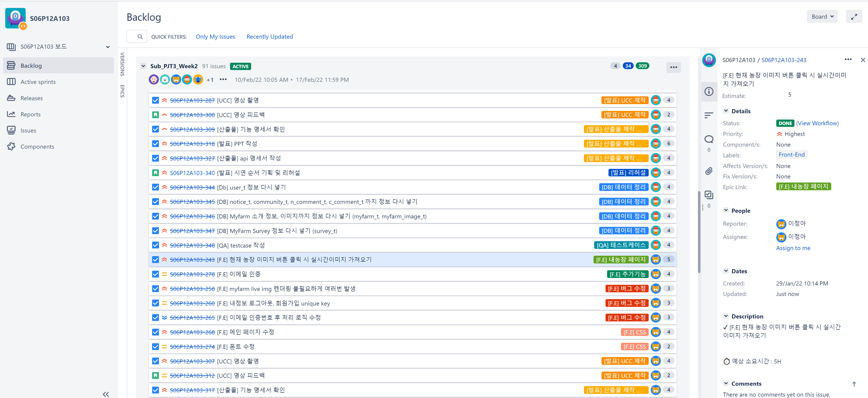
Task: Open the S06P12A103-243 detail link
Action: pos(783,60)
